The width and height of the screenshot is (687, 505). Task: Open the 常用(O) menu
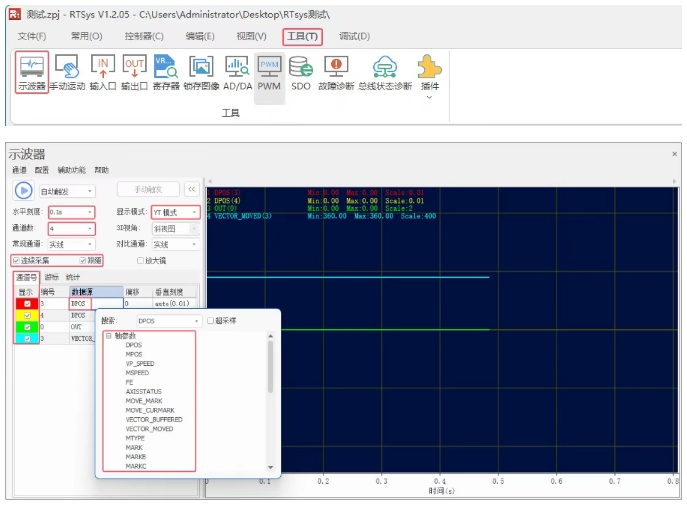[87, 36]
